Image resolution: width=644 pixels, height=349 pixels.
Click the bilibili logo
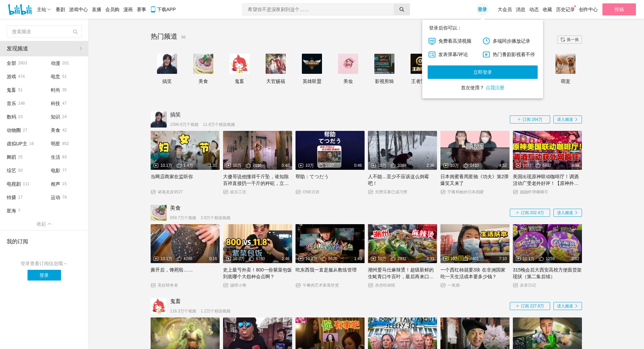pos(19,9)
